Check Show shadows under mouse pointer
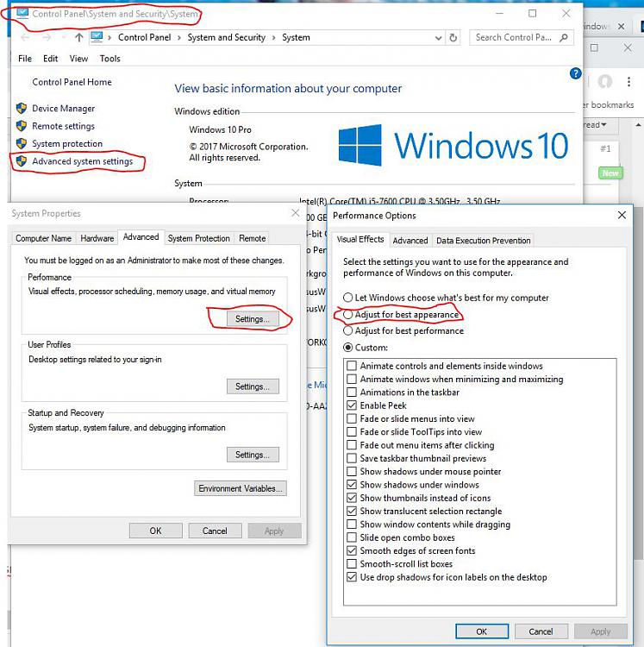The width and height of the screenshot is (644, 647). click(352, 471)
